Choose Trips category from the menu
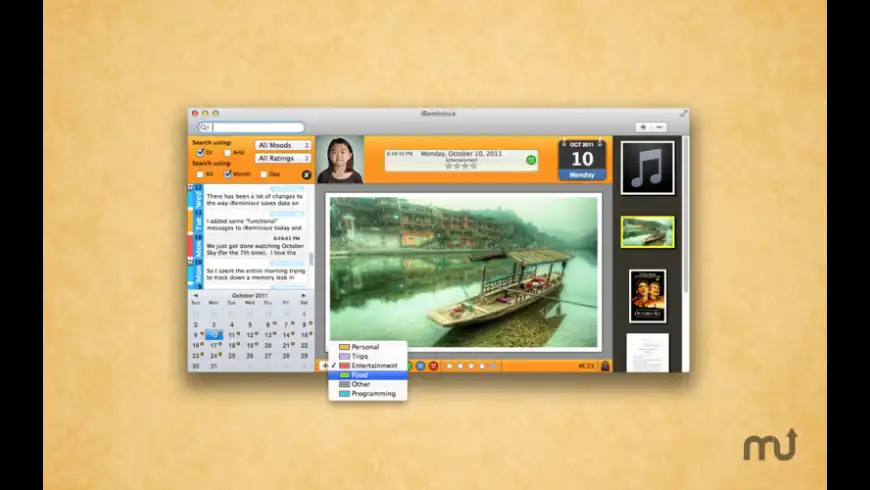The image size is (870, 490). [368, 356]
